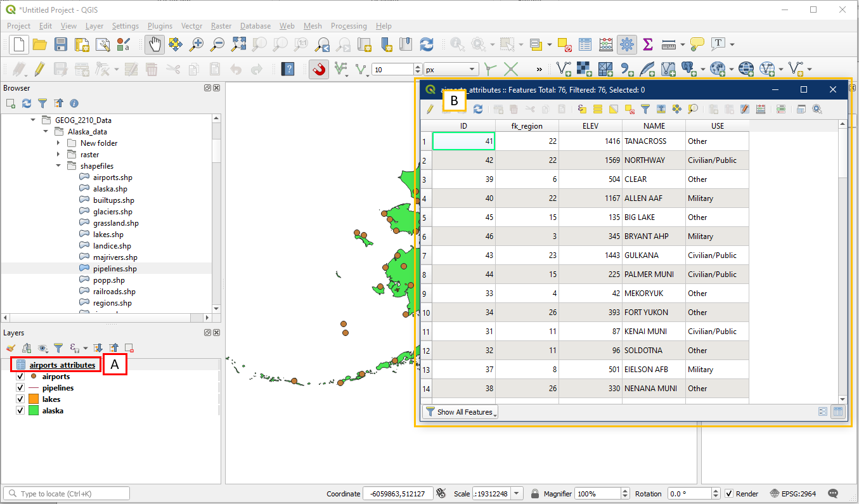Click Zoom Full extent icon
This screenshot has width=859, height=504.
238,44
